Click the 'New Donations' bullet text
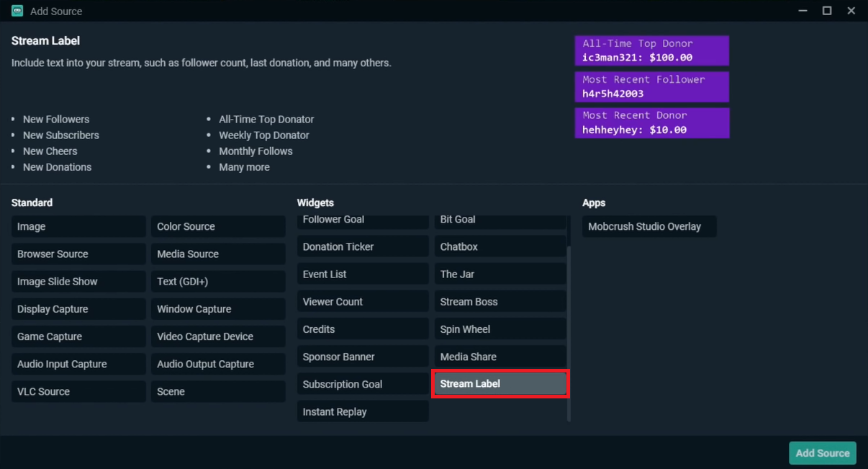The height and width of the screenshot is (469, 868). click(x=58, y=166)
